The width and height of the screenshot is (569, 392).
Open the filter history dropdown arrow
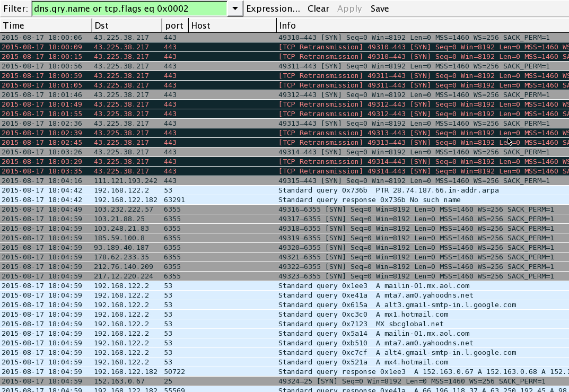tap(235, 8)
